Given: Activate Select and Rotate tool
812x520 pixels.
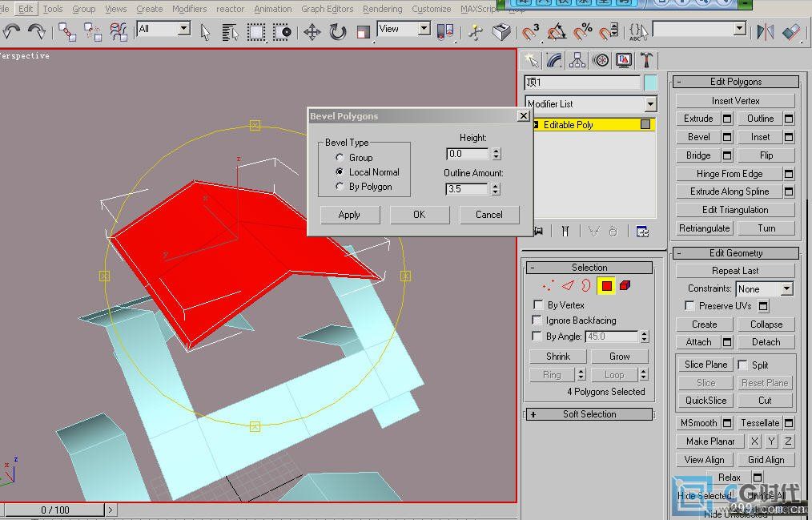Looking at the screenshot, I should (x=338, y=32).
